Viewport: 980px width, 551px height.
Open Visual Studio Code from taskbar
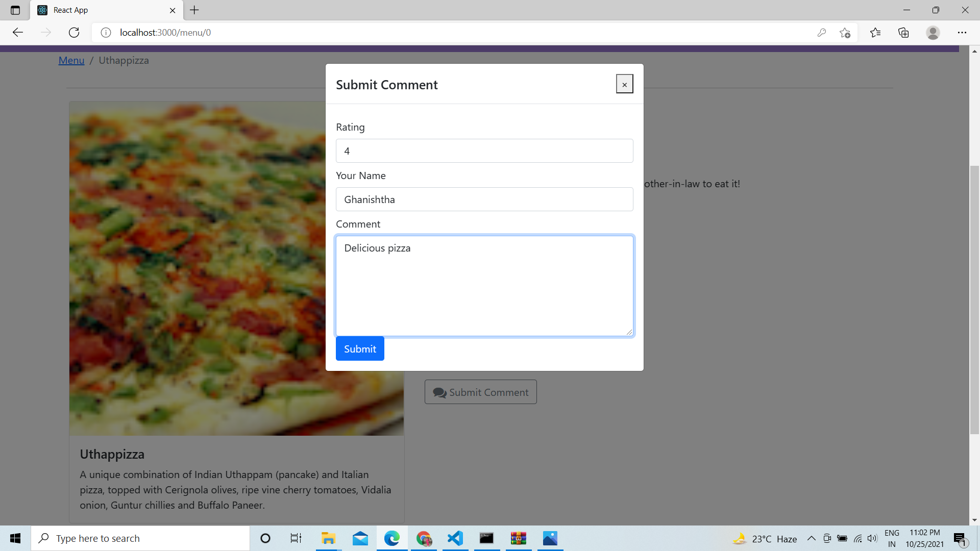point(455,538)
